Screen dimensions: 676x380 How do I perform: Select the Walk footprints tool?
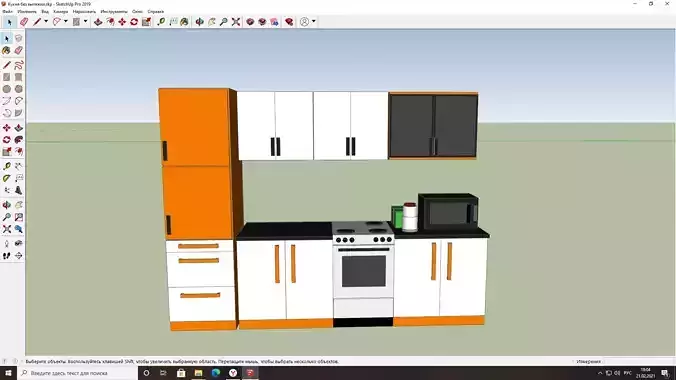click(6, 256)
